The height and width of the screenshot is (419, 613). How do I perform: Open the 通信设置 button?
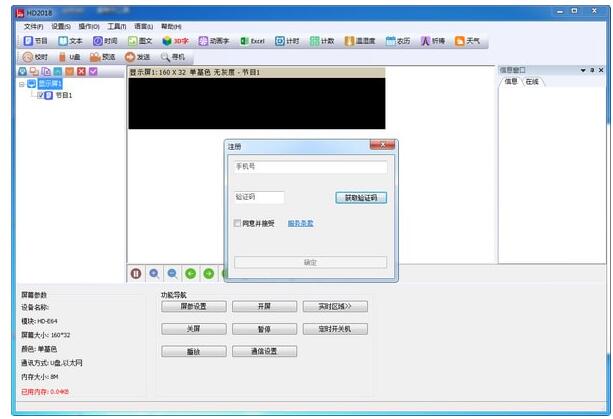[264, 351]
